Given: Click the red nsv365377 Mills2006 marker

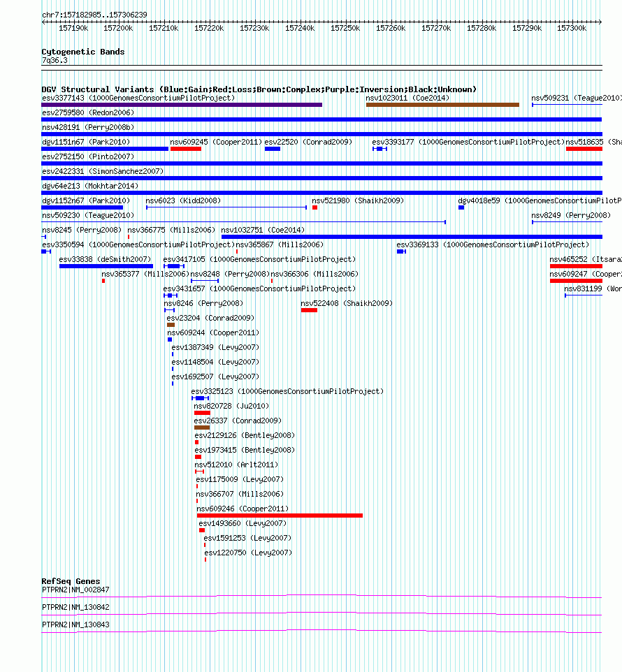Looking at the screenshot, I should tap(103, 281).
